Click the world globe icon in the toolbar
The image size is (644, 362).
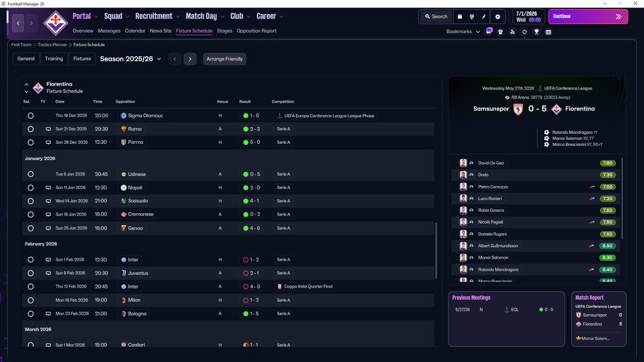tap(472, 17)
